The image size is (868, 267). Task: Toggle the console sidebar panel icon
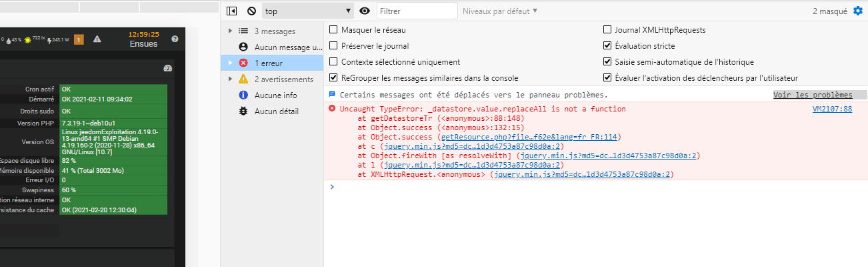coord(231,11)
